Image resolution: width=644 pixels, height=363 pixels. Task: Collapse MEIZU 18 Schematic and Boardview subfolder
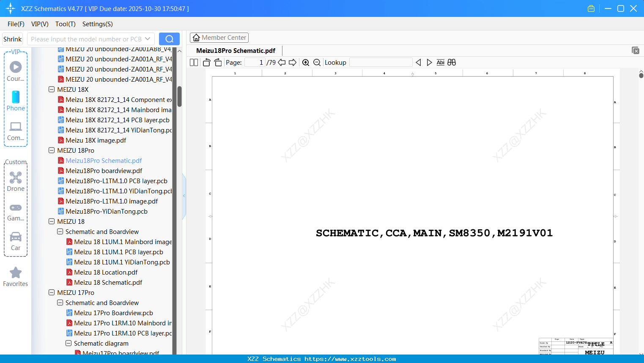tap(60, 232)
